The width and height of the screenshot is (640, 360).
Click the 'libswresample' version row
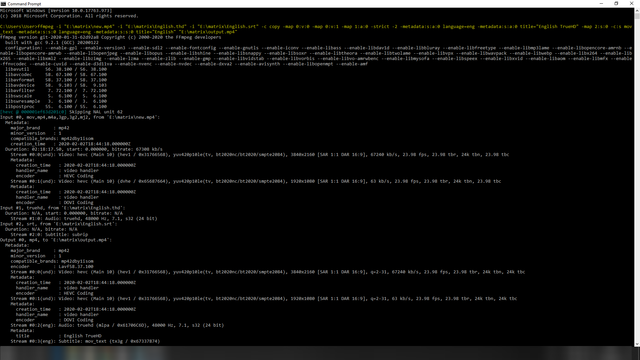click(x=56, y=101)
